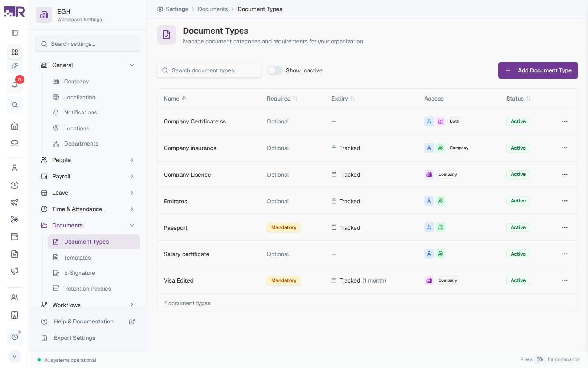This screenshot has width=588, height=368.
Task: Open Retention Policies item
Action: tap(94, 289)
